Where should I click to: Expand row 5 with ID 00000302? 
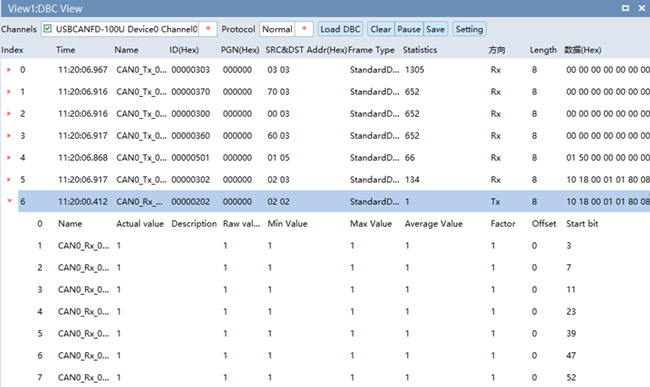(x=9, y=179)
